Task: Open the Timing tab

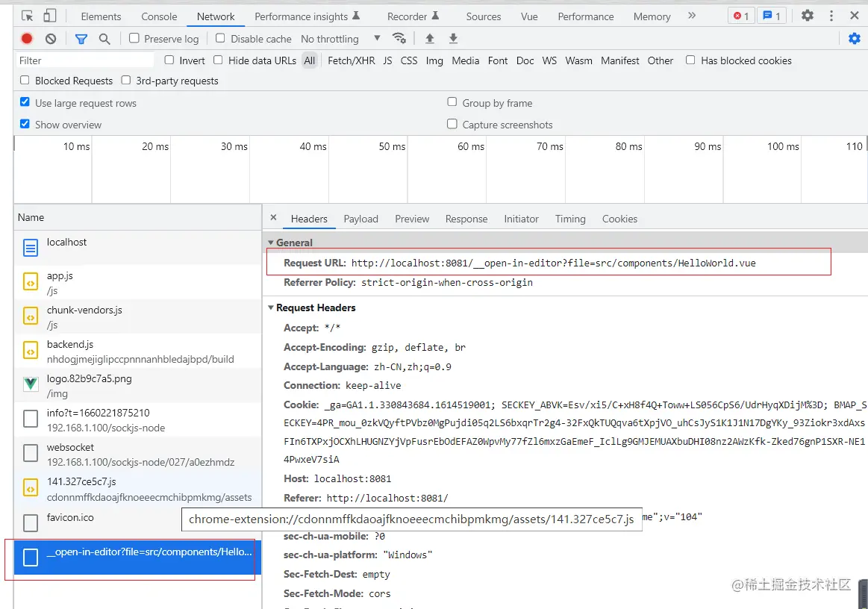Action: (570, 219)
